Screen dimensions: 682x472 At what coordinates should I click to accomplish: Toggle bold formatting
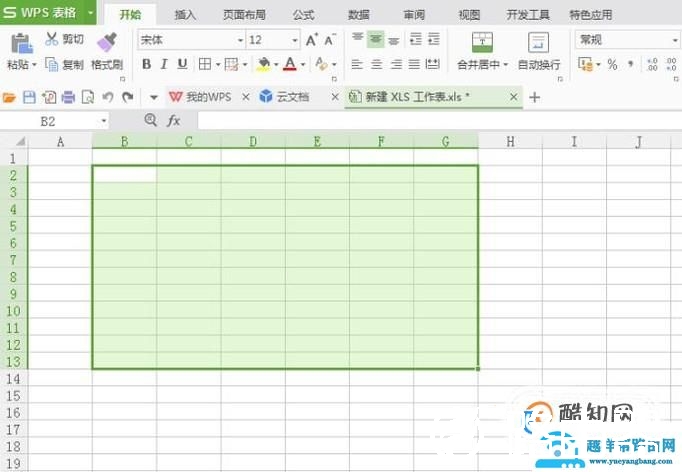pyautogui.click(x=147, y=64)
